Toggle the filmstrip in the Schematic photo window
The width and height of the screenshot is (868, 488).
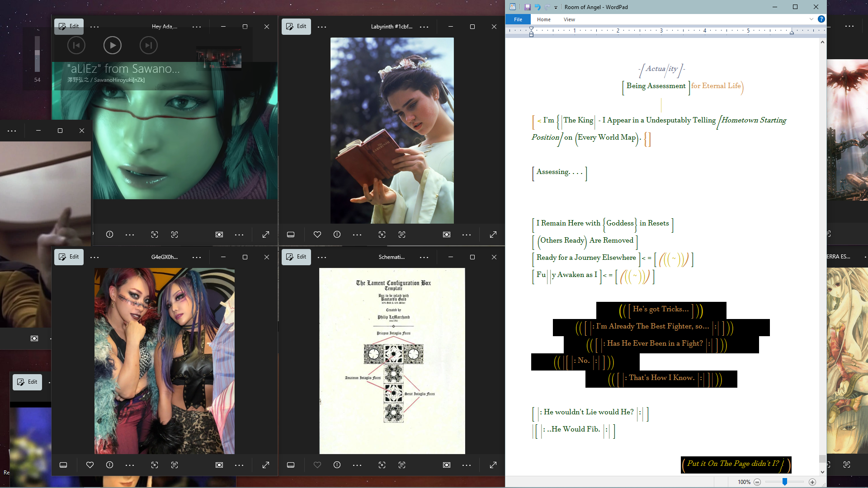coord(291,465)
